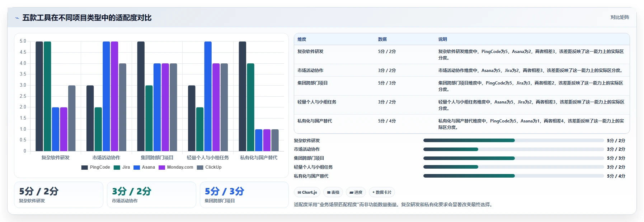The width and height of the screenshot is (644, 222).
Task: Click the 对比矩阵 label in the header
Action: click(620, 17)
